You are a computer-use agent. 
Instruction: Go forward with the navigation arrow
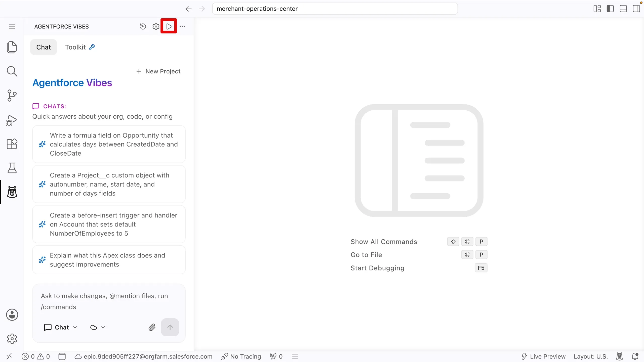coord(202,9)
